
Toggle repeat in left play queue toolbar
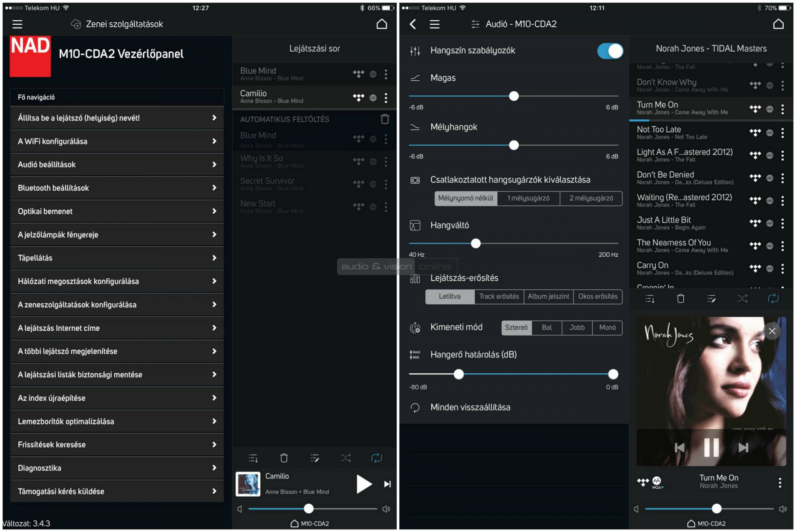(x=377, y=458)
